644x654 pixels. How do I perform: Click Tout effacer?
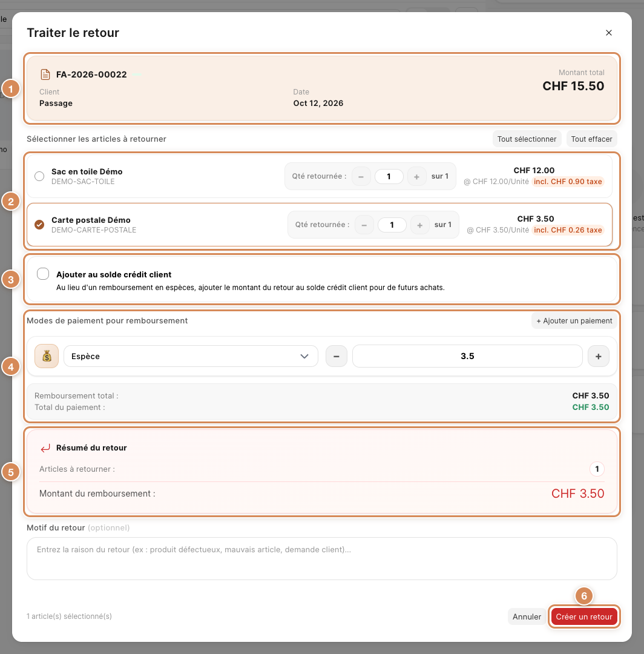[591, 139]
